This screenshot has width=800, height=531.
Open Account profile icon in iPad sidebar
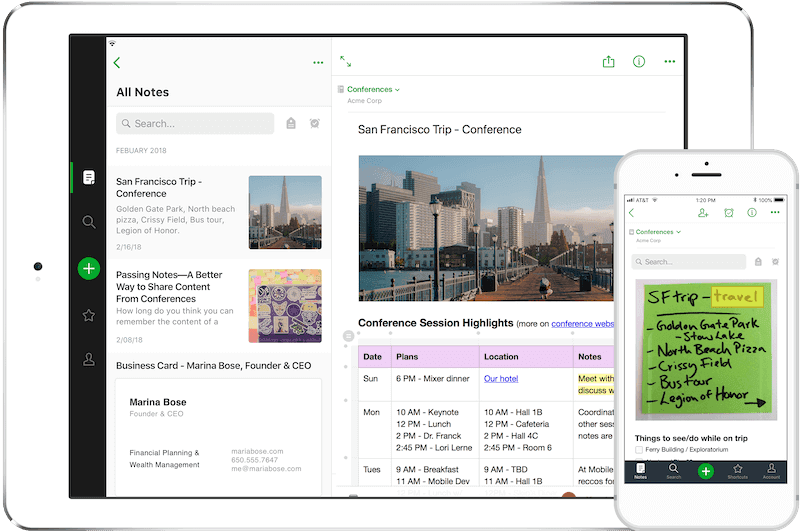point(89,359)
